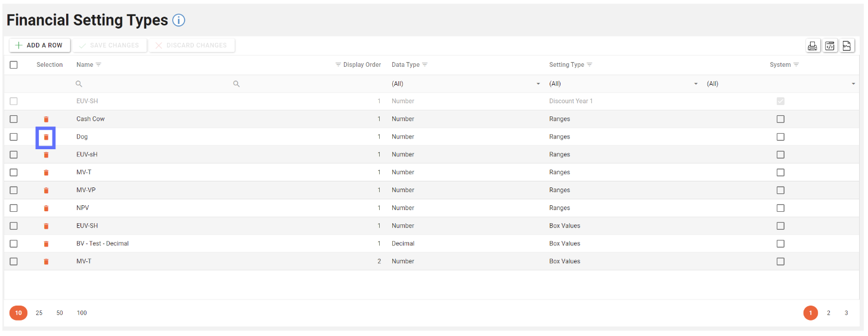Jump to page 3 in the pagination
Screen dimensions: 868x336
pyautogui.click(x=846, y=313)
